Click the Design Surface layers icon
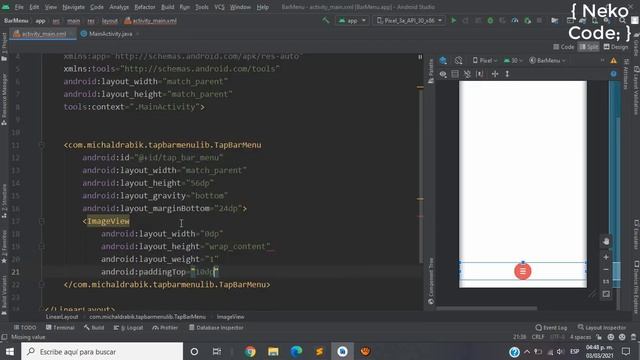 [x=443, y=60]
